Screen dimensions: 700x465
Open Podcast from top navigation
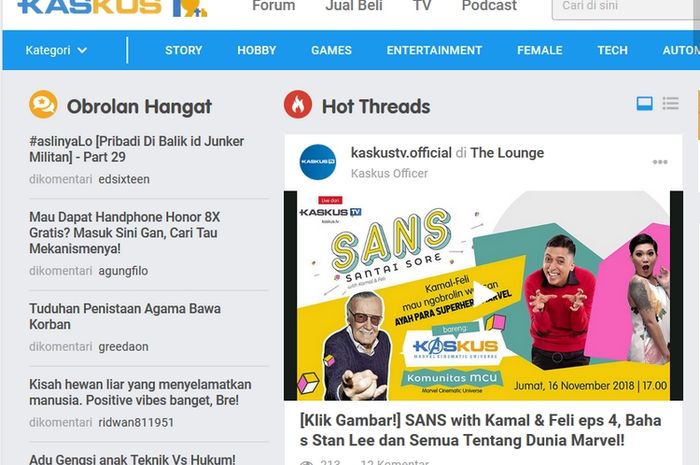(489, 6)
